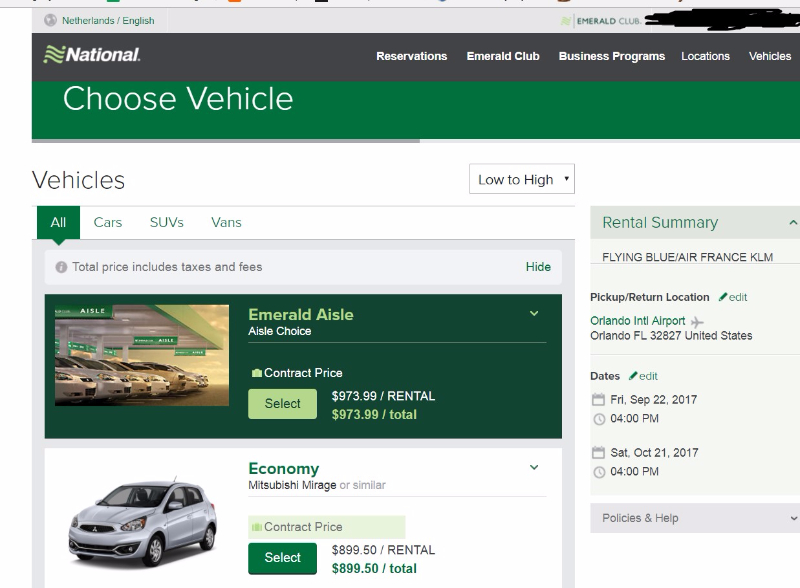
Task: Click the Emerald Club logo at top
Action: 601,21
